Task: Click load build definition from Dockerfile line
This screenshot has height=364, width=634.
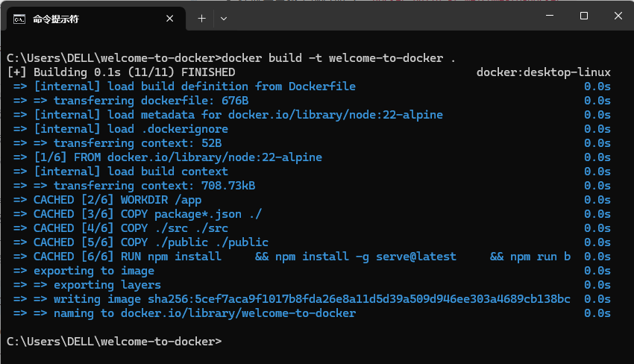Action: 184,87
